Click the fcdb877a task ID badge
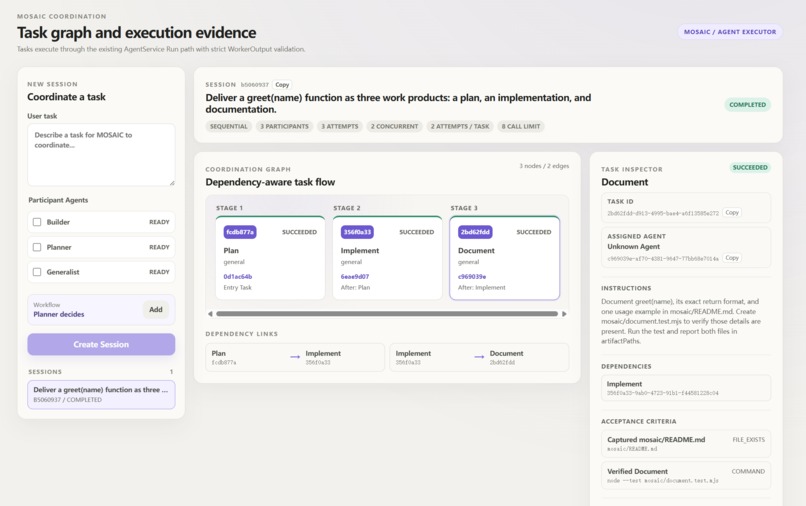The width and height of the screenshot is (806, 506). [240, 232]
